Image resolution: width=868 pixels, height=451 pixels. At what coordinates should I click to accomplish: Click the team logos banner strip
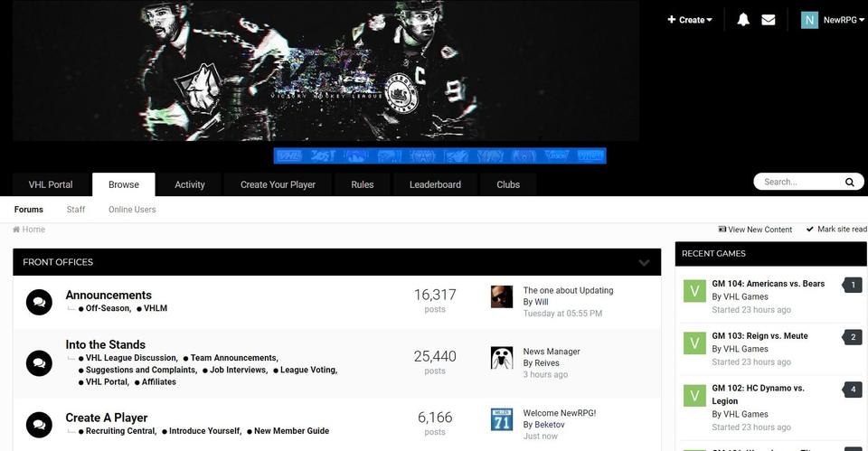coord(439,155)
